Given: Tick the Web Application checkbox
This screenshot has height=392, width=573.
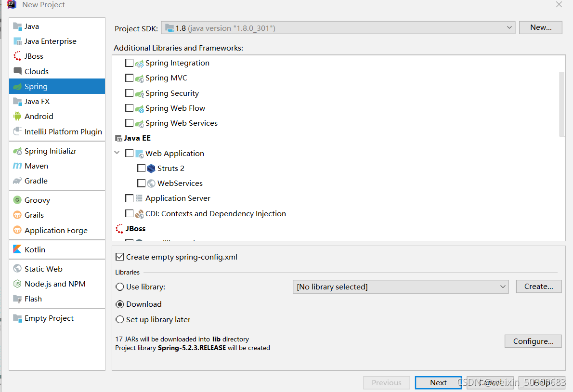Looking at the screenshot, I should click(130, 153).
